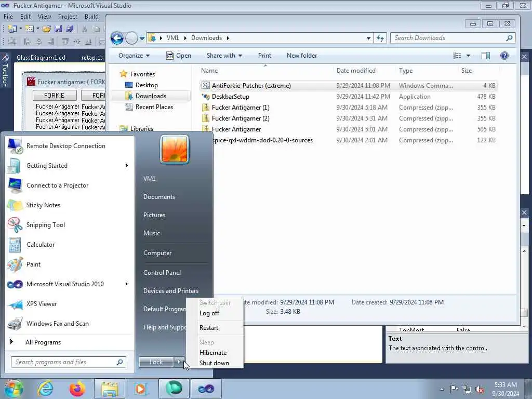Image resolution: width=532 pixels, height=399 pixels.
Task: Launch Internet Explorer from the taskbar
Action: 46,389
